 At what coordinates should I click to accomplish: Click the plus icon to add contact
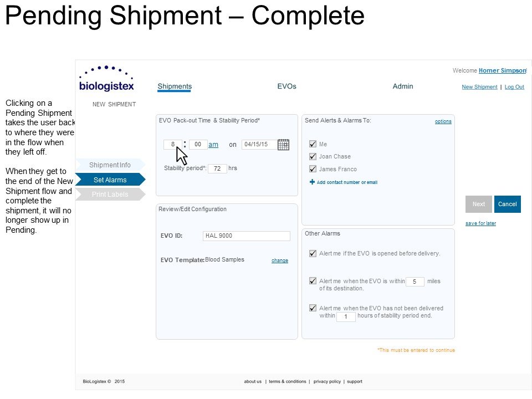[312, 182]
